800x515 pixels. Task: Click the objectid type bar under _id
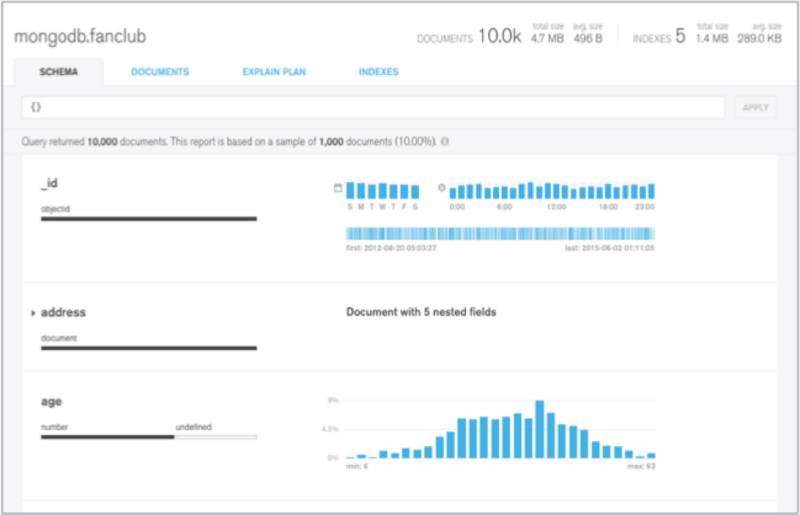(148, 219)
